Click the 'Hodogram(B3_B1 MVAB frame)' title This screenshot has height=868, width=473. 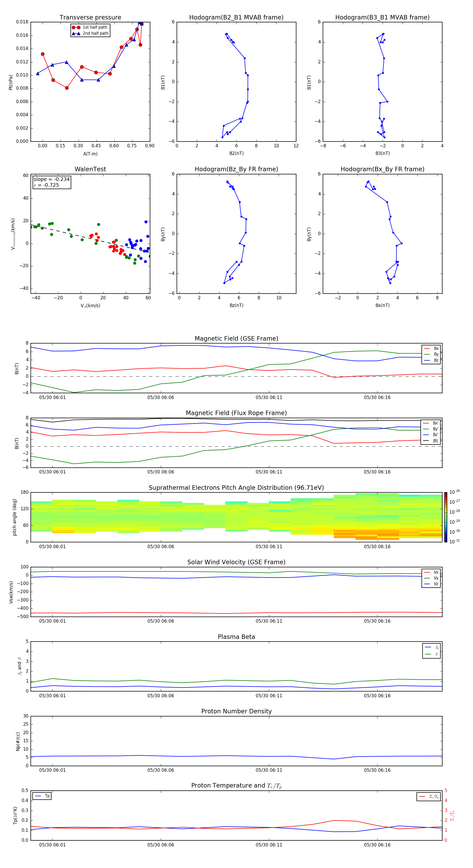pos(382,17)
